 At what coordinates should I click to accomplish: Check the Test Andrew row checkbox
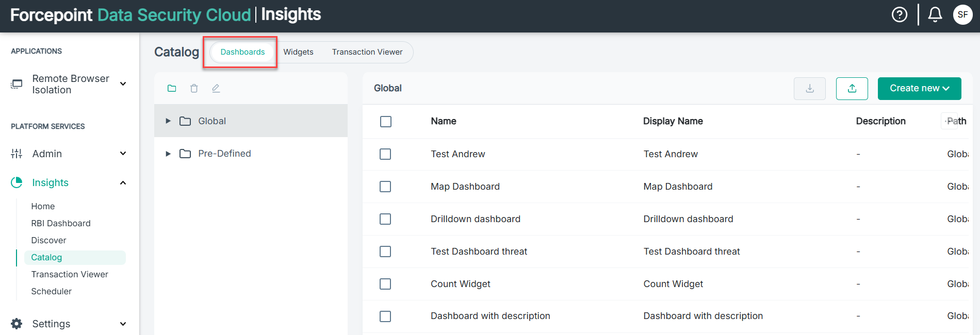click(x=385, y=154)
